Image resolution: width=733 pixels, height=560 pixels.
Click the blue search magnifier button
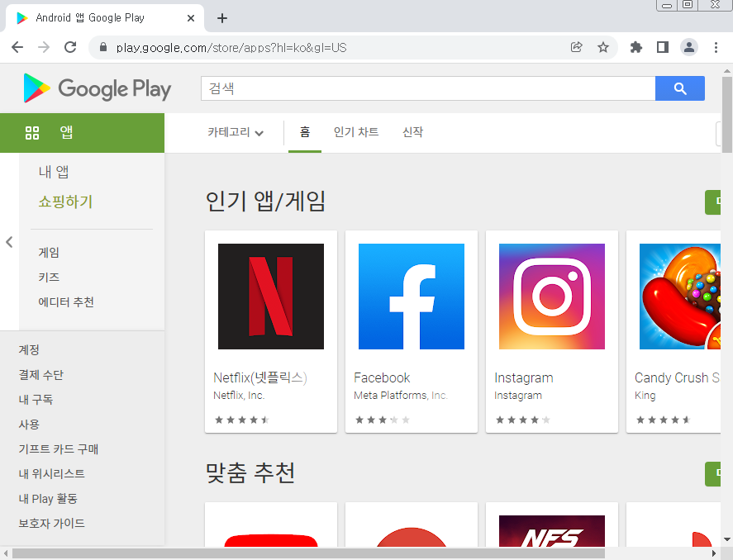pyautogui.click(x=680, y=88)
